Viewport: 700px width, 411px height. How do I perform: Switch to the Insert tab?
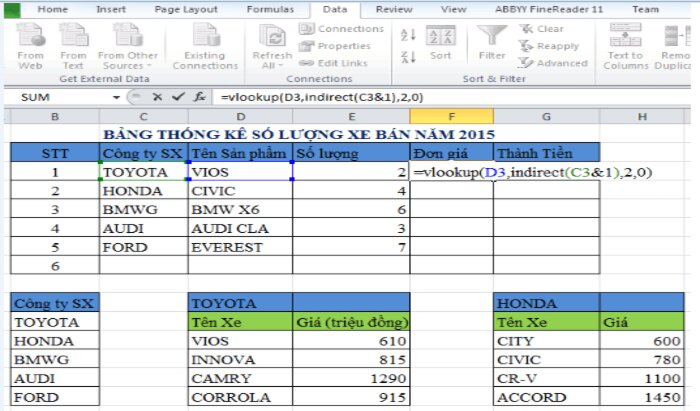(111, 9)
